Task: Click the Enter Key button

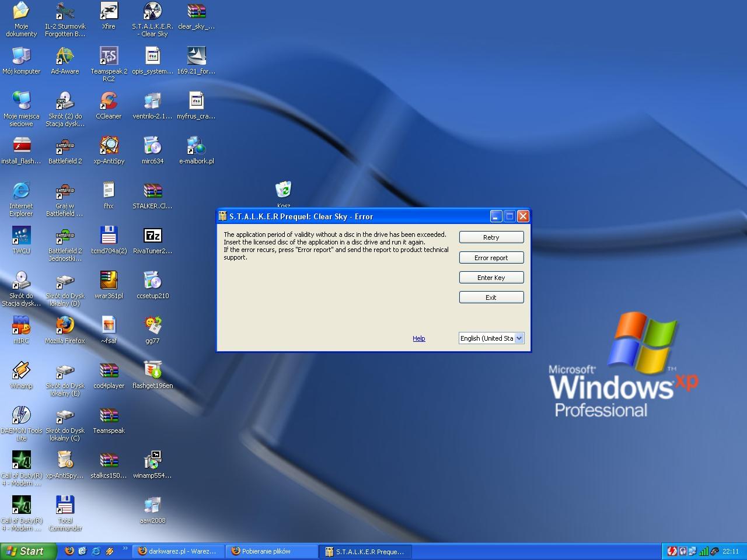Action: pyautogui.click(x=491, y=278)
